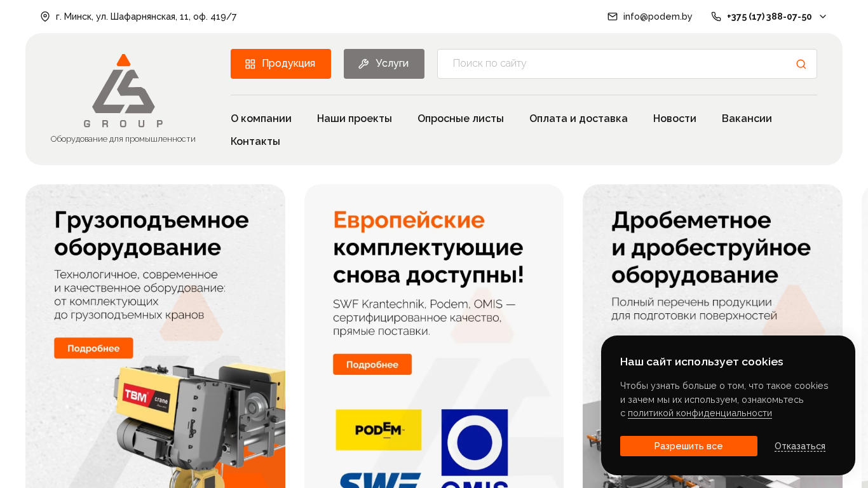
Task: Open the О компании menu item
Action: coord(261,118)
